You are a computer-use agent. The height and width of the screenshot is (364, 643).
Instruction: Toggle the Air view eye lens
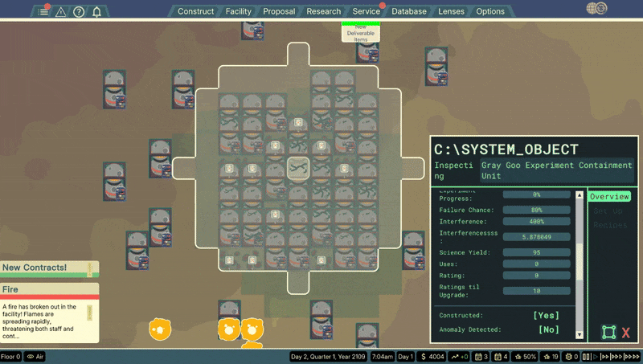point(35,357)
